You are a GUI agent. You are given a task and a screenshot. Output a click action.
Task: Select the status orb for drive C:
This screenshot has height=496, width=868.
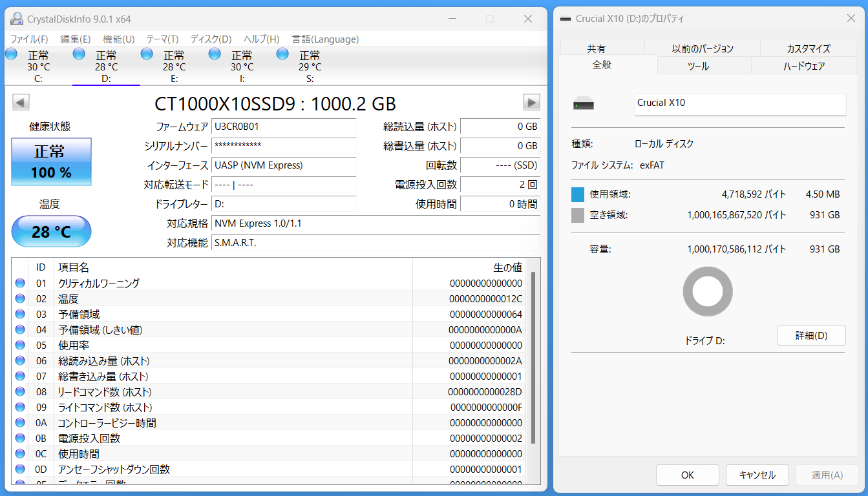(11, 54)
